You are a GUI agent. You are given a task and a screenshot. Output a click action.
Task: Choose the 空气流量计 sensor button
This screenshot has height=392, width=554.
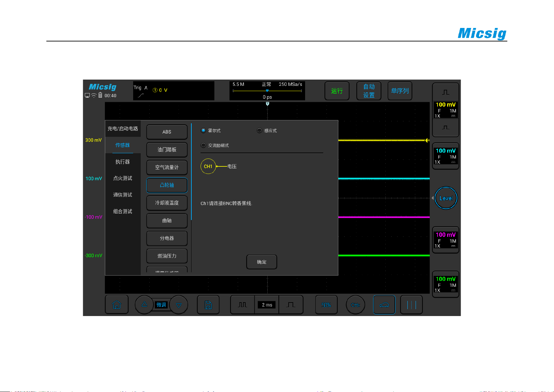click(x=167, y=167)
